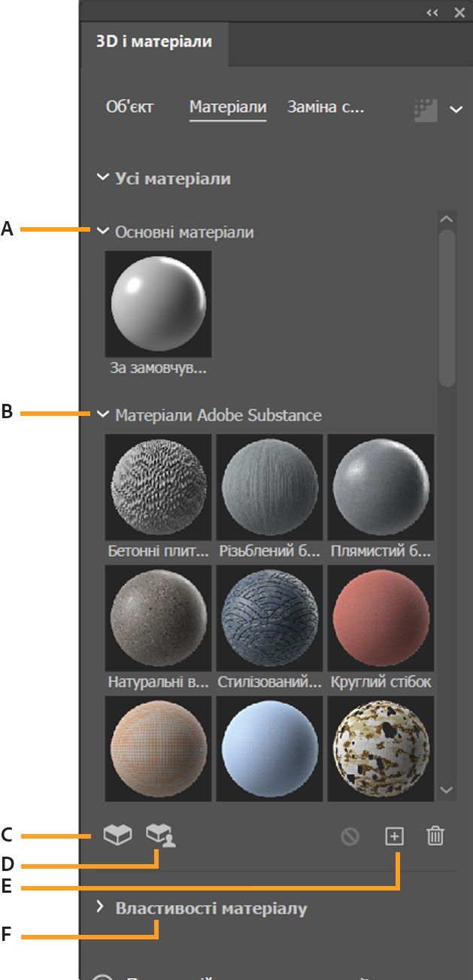
Task: Close the 3D і матеріали panel
Action: click(459, 12)
